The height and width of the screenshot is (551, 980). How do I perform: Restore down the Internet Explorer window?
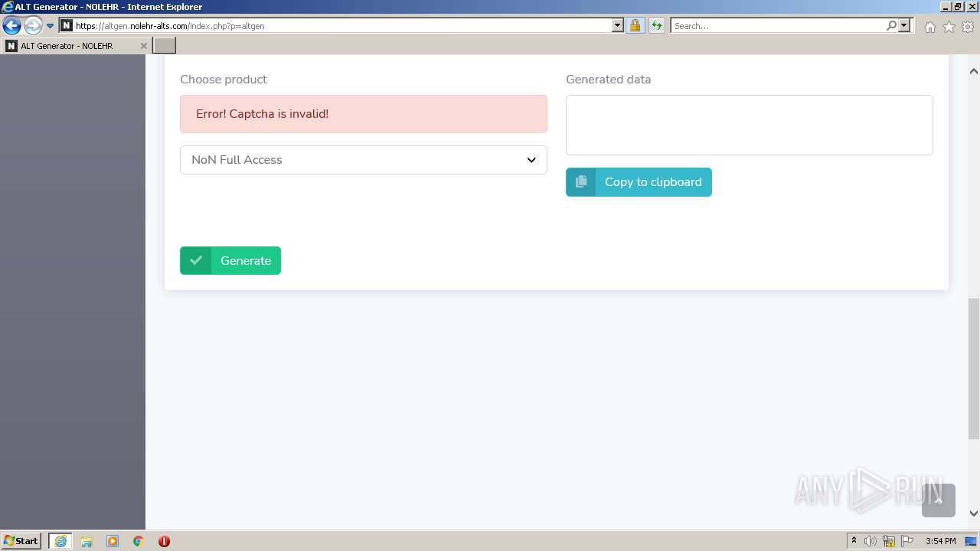959,7
